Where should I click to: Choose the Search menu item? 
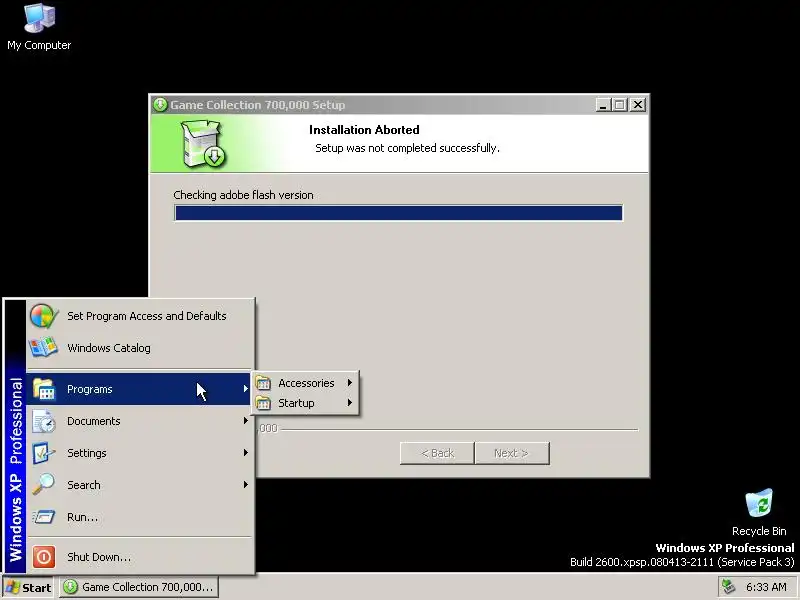[139, 485]
